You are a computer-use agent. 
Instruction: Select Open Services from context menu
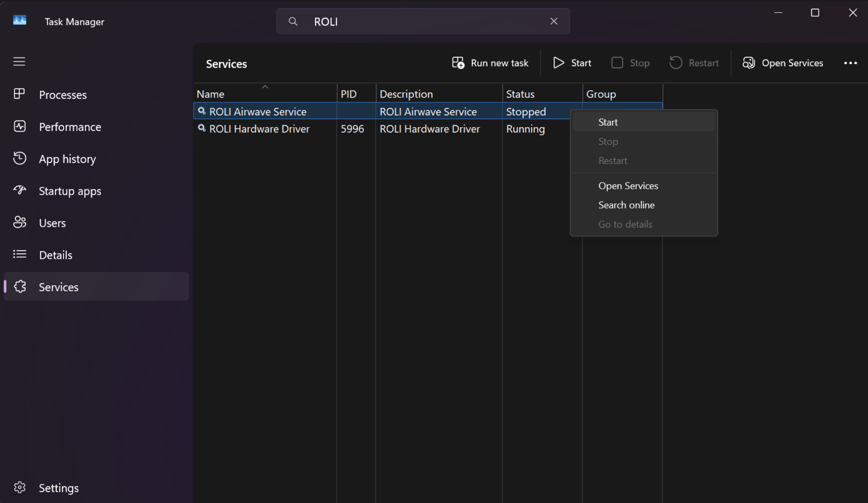point(628,186)
